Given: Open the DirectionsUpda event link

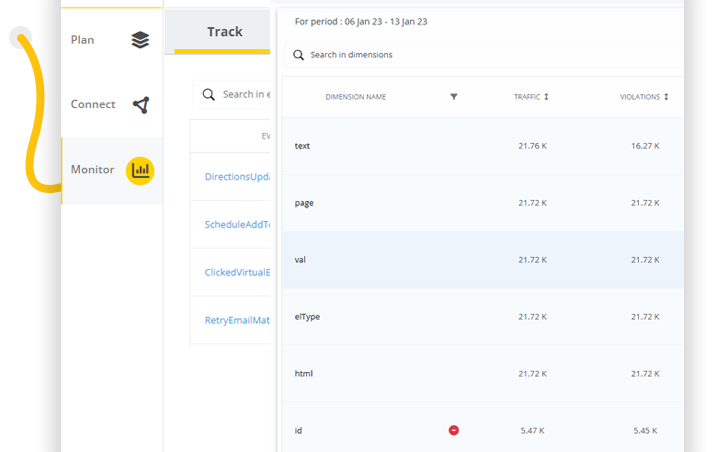Looking at the screenshot, I should tap(237, 177).
